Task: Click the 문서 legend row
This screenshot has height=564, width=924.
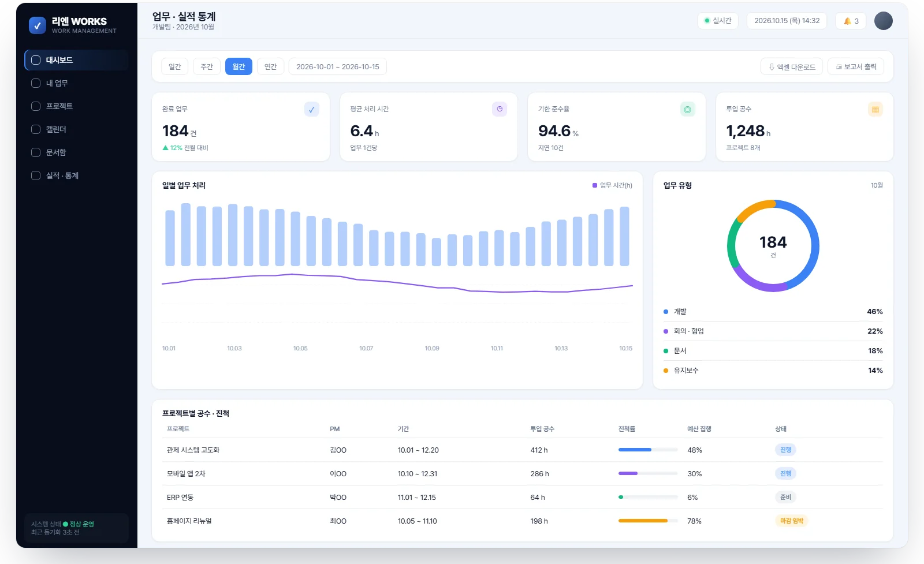Action: tap(773, 351)
